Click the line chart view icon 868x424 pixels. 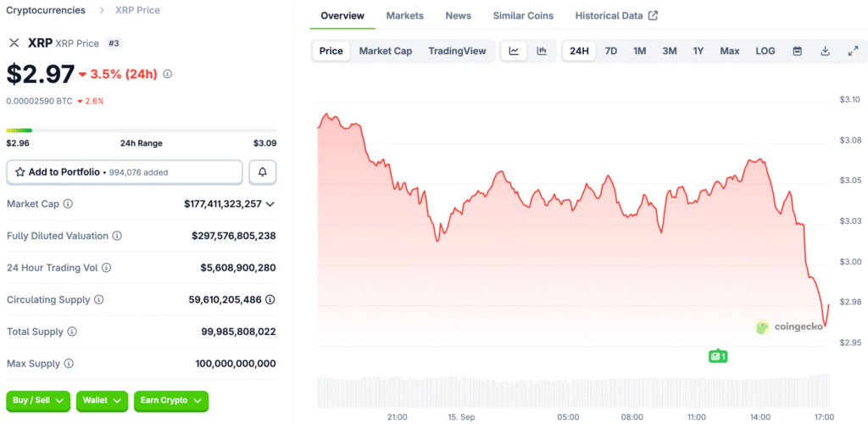tap(515, 51)
